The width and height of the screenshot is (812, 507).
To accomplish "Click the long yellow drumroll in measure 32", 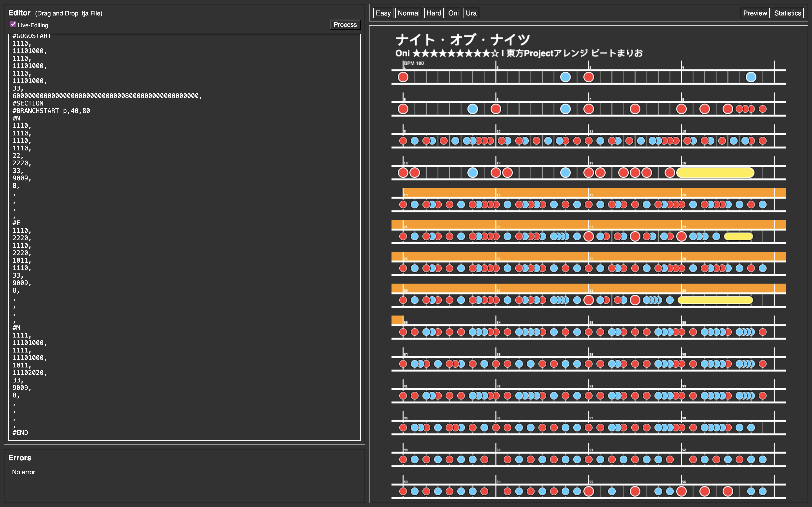I will tap(715, 300).
